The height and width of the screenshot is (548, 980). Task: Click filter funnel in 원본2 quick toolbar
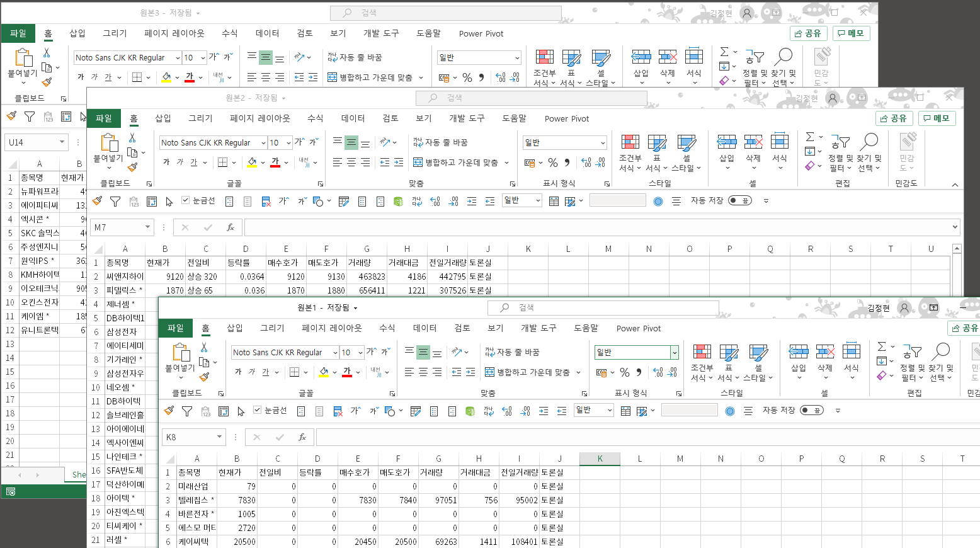pyautogui.click(x=115, y=201)
